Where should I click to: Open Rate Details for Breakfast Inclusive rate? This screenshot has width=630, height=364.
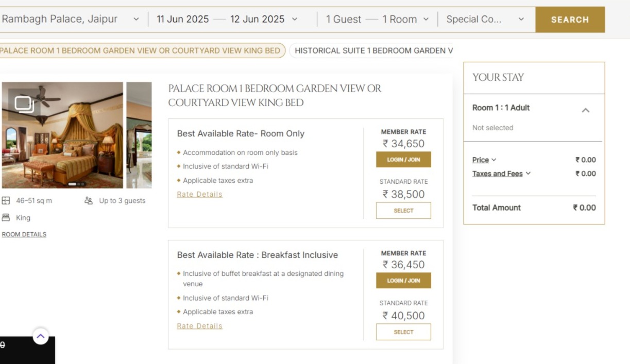[199, 326]
